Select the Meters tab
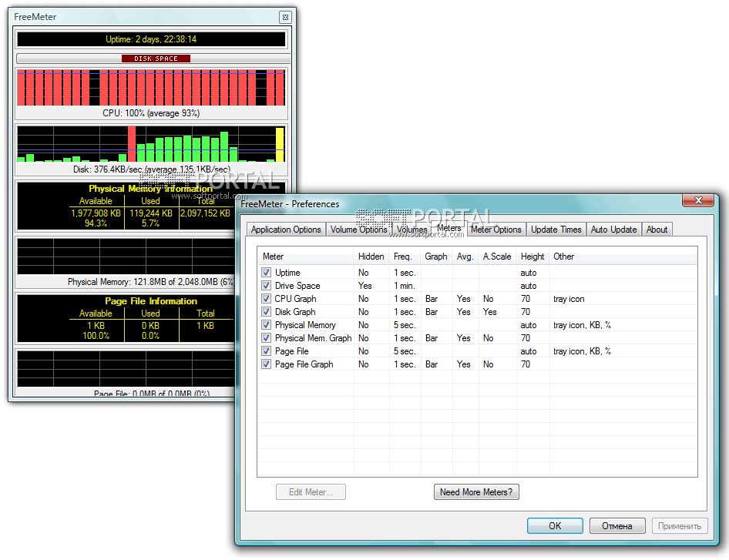Image resolution: width=729 pixels, height=560 pixels. point(449,228)
